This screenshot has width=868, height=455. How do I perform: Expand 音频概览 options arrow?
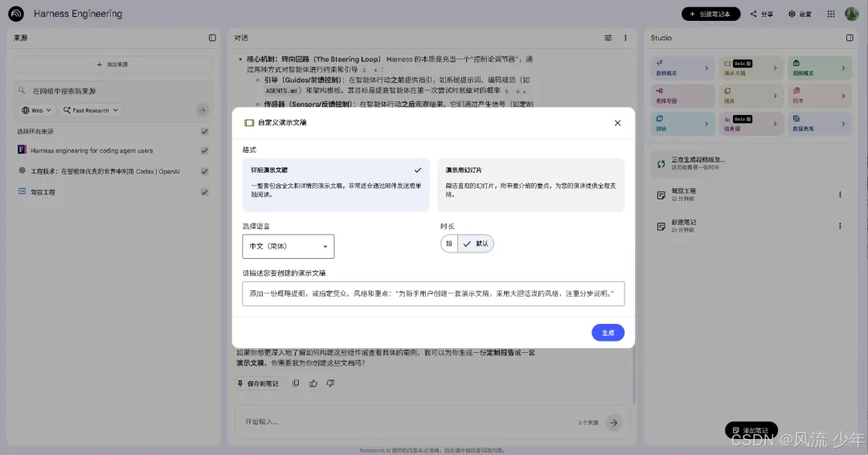pyautogui.click(x=706, y=68)
